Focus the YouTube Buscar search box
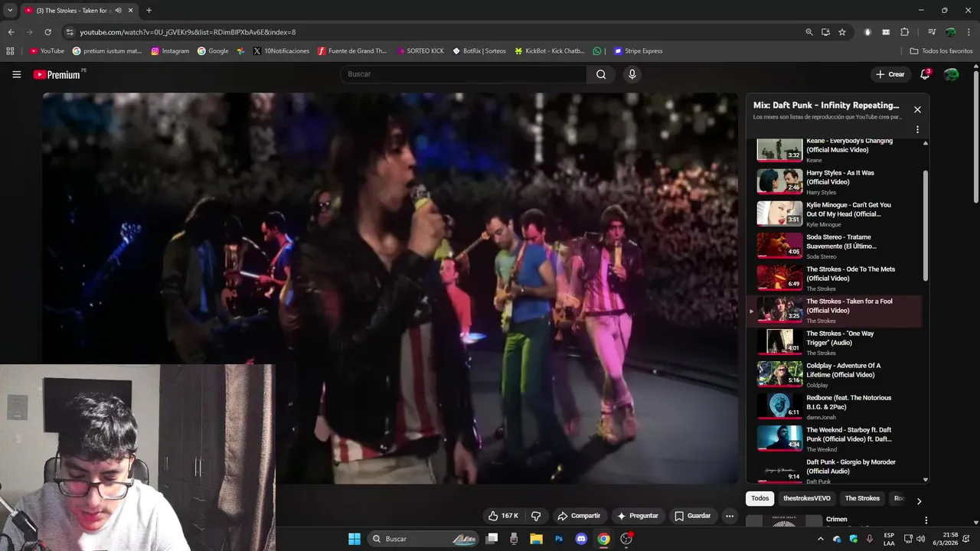Viewport: 980px width, 551px height. pyautogui.click(x=463, y=74)
